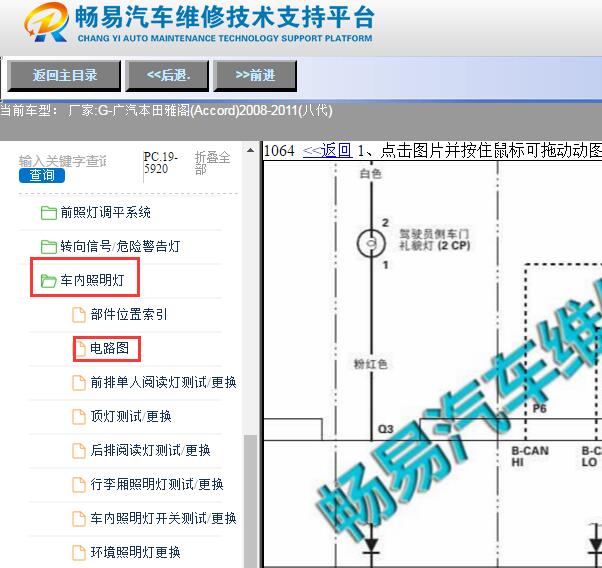The width and height of the screenshot is (602, 568).
Task: Open the 行李厢照明灯测试/更换 page
Action: pyautogui.click(x=157, y=484)
